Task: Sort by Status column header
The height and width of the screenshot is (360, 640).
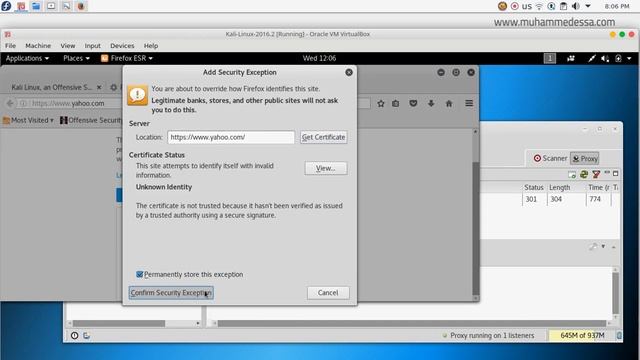Action: [x=534, y=187]
